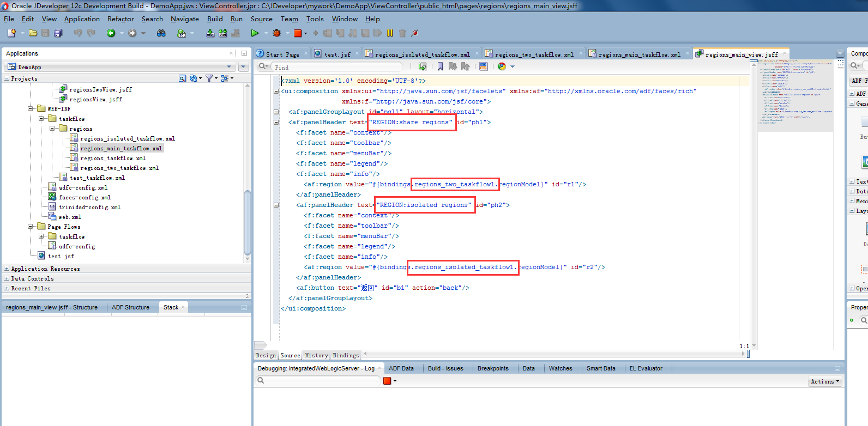Click the red stop square in log panel

(x=388, y=381)
